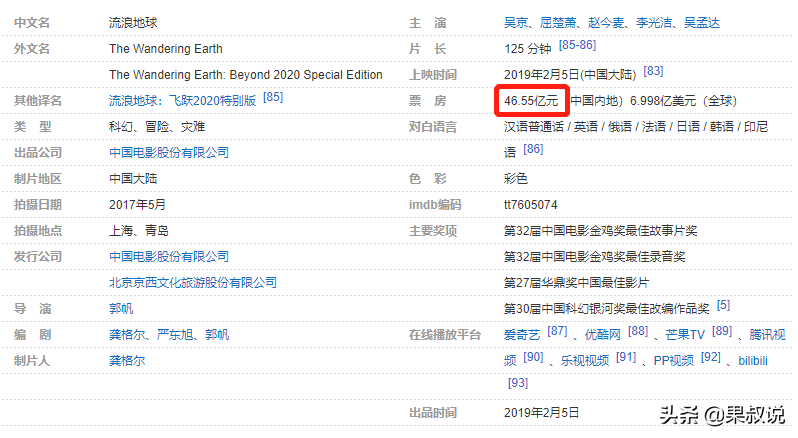
Task: Click the [93] citation below bilibili row
Action: (x=518, y=383)
